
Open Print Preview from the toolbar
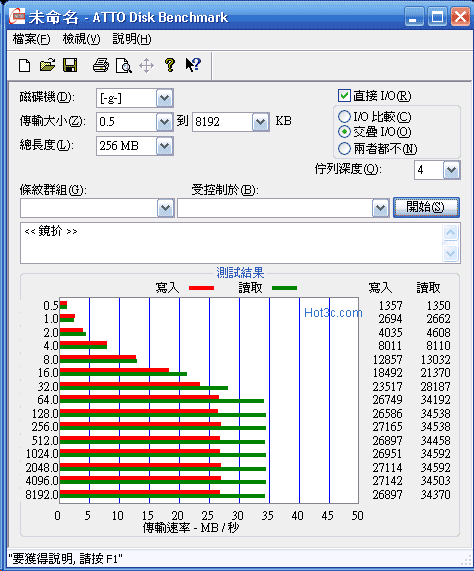124,66
